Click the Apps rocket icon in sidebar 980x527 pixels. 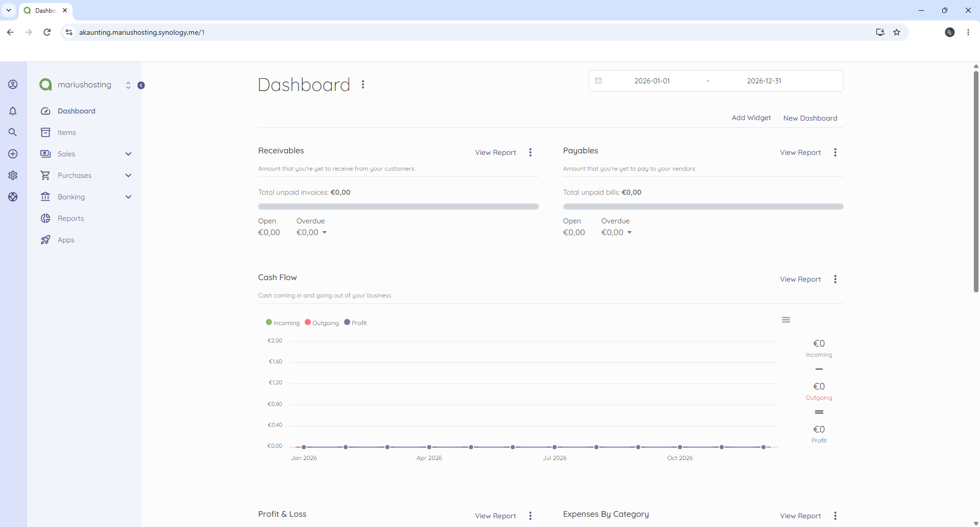click(45, 240)
